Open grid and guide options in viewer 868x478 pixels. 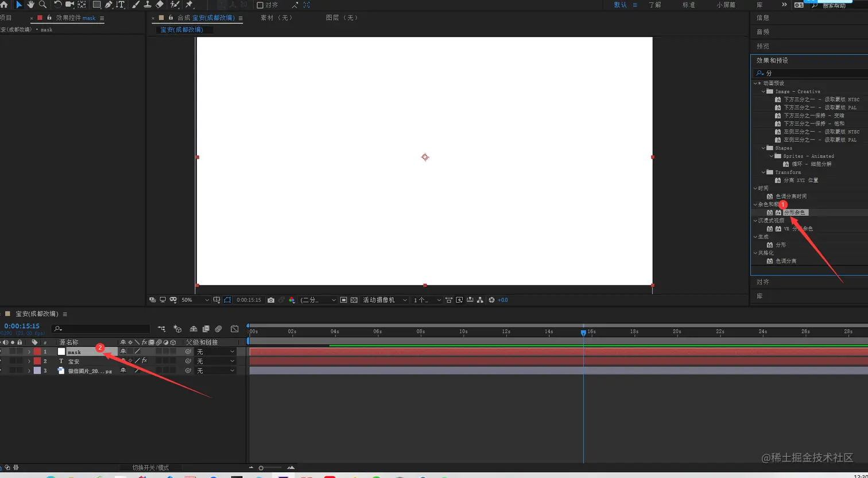click(x=216, y=300)
